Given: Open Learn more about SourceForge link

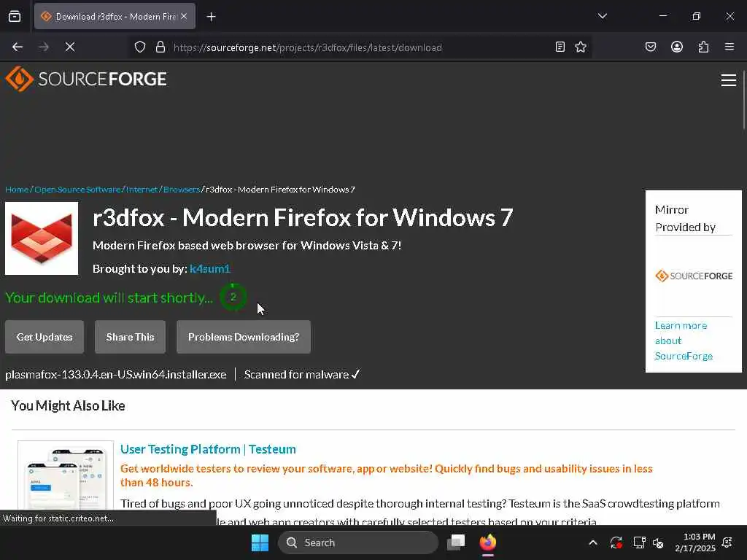Looking at the screenshot, I should tap(684, 341).
